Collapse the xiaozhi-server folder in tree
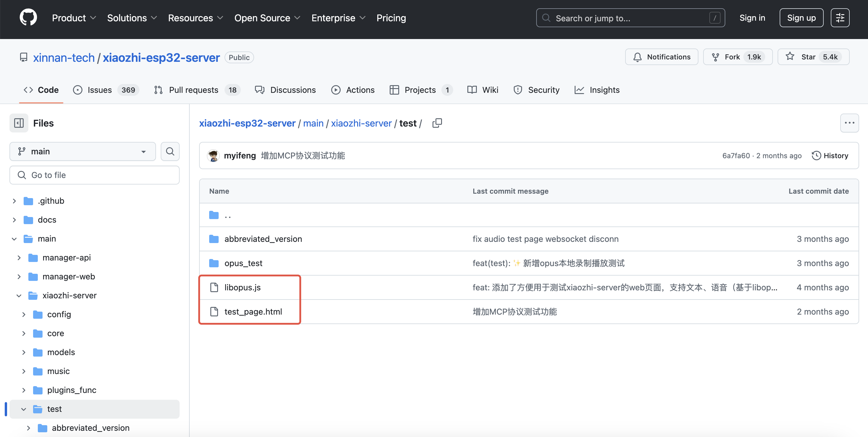868x437 pixels. (19, 296)
